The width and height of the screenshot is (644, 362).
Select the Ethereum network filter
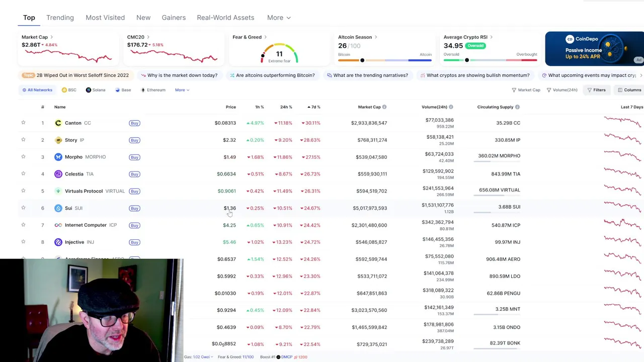pos(153,90)
